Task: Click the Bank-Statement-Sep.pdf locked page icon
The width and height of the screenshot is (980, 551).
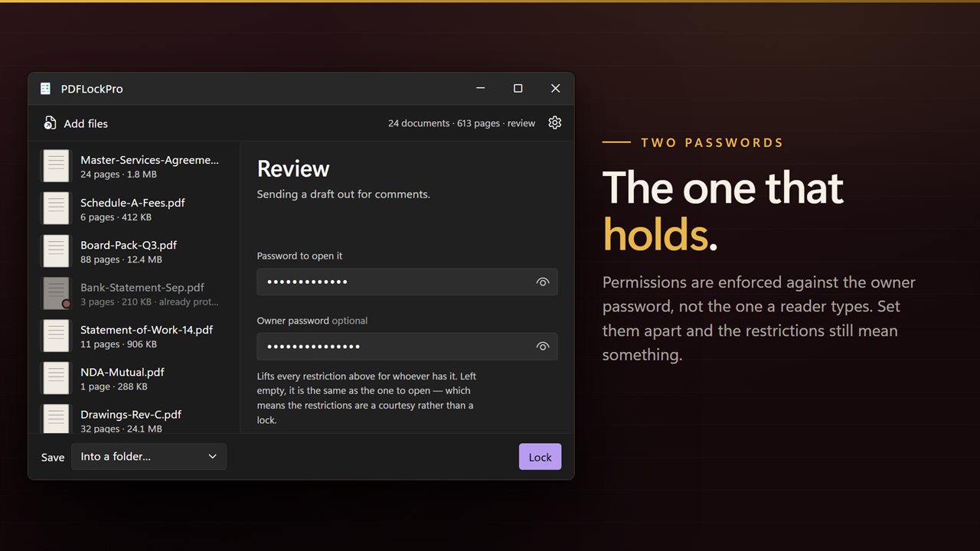Action: pos(56,293)
